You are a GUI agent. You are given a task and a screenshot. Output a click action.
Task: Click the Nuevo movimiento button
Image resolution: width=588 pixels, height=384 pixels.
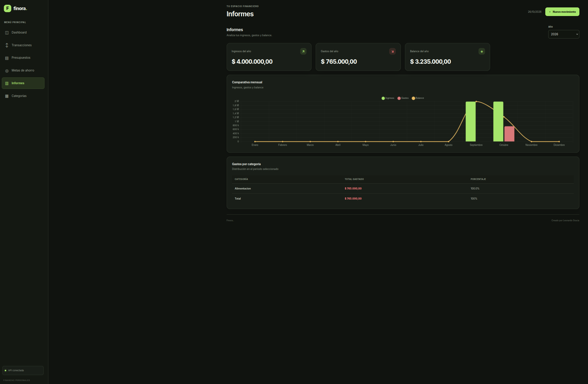(562, 12)
